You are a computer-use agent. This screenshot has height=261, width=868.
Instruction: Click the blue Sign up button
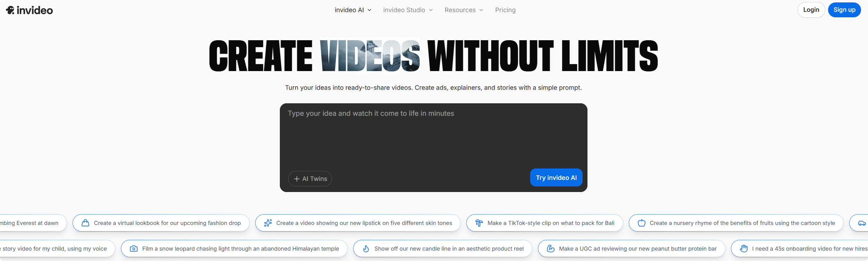[x=844, y=10]
